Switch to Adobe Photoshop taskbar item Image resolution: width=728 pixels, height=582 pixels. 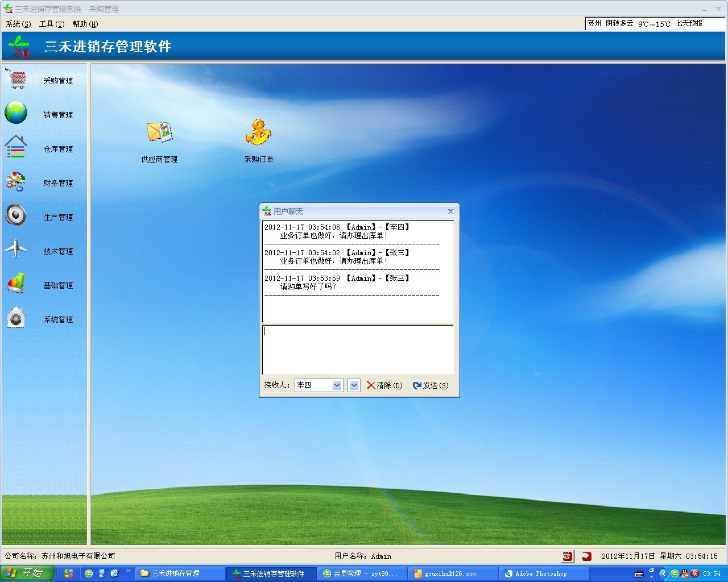pos(543,573)
